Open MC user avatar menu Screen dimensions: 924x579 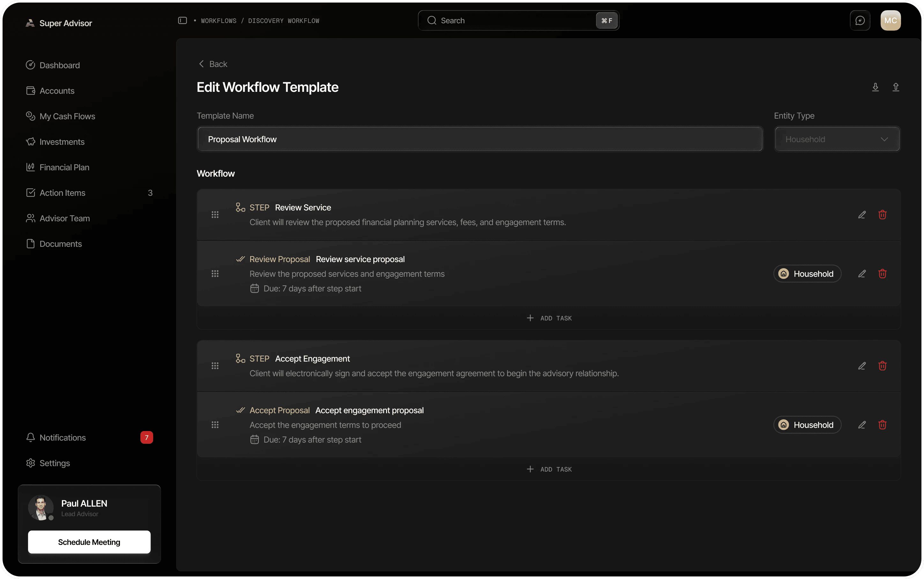tap(890, 20)
